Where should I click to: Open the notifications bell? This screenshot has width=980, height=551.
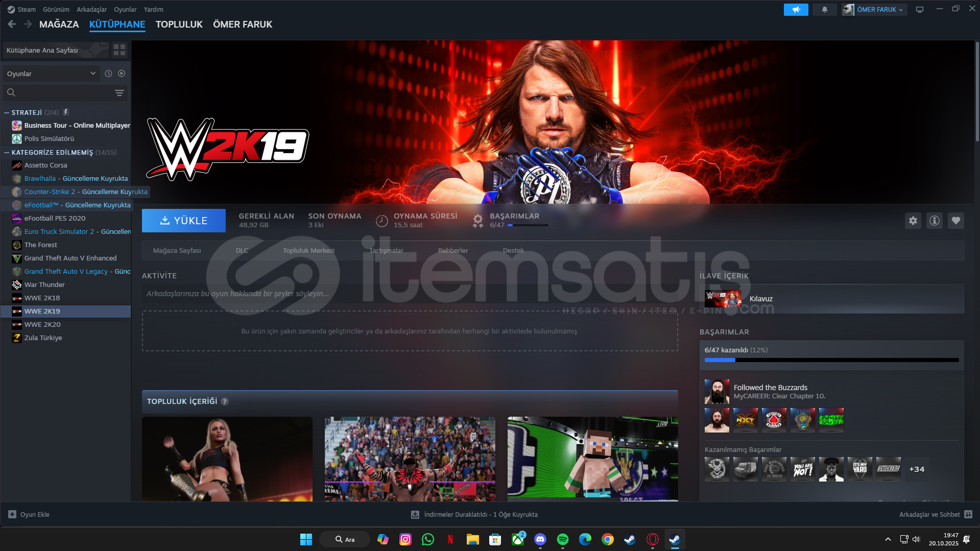(x=824, y=9)
